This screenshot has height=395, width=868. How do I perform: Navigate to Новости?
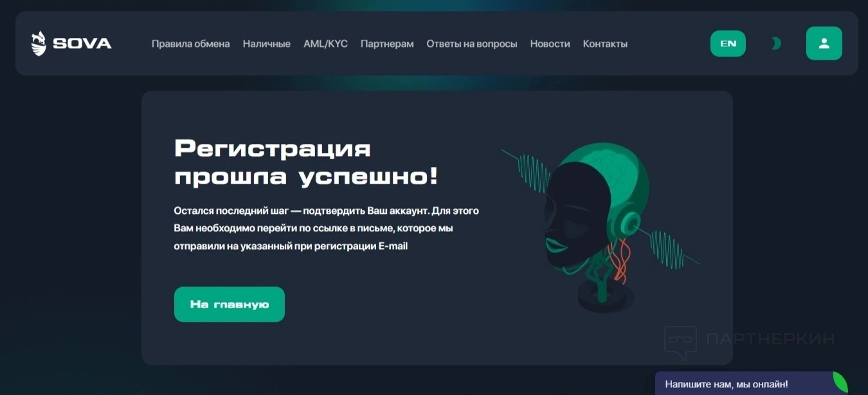pyautogui.click(x=550, y=44)
